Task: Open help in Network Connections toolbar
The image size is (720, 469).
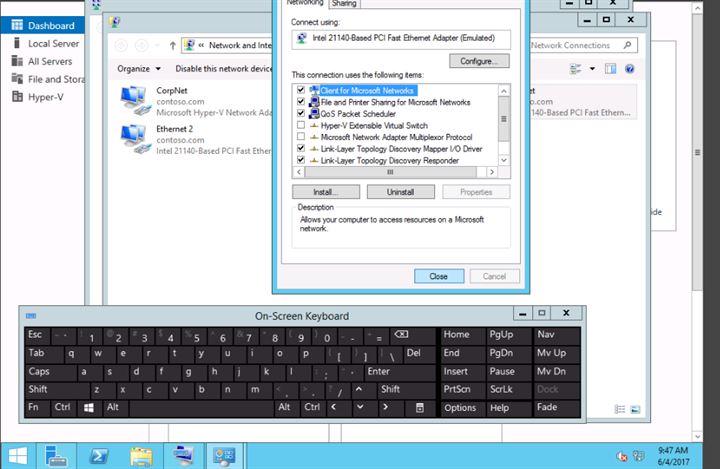Action: point(630,69)
